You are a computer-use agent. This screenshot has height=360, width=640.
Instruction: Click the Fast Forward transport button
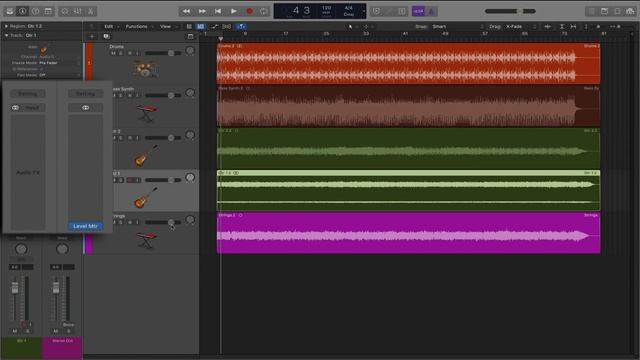[202, 11]
